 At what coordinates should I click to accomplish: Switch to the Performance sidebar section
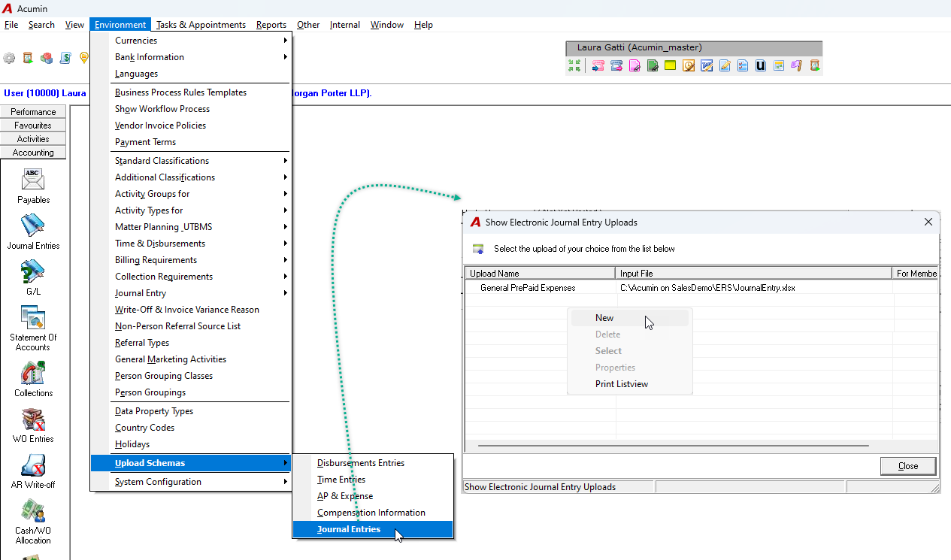click(33, 112)
